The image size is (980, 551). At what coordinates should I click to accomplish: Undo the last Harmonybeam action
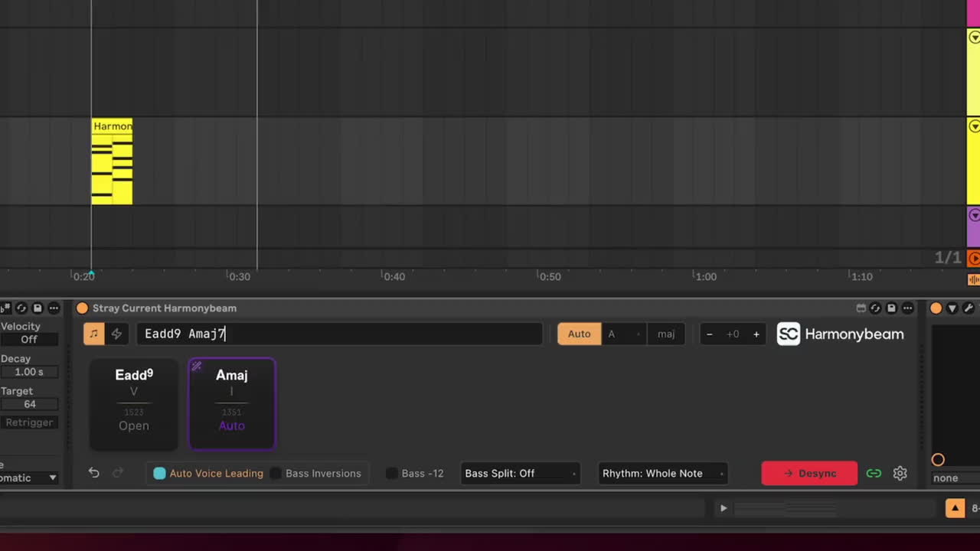93,473
